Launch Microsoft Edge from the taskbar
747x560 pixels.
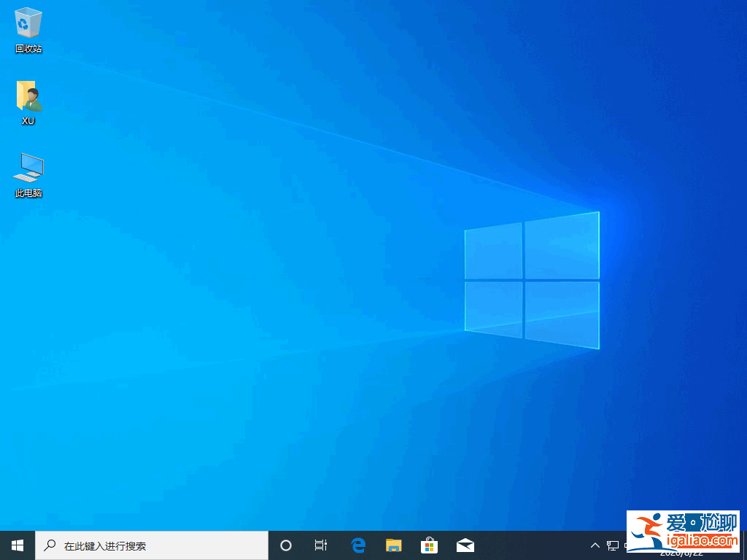[357, 545]
